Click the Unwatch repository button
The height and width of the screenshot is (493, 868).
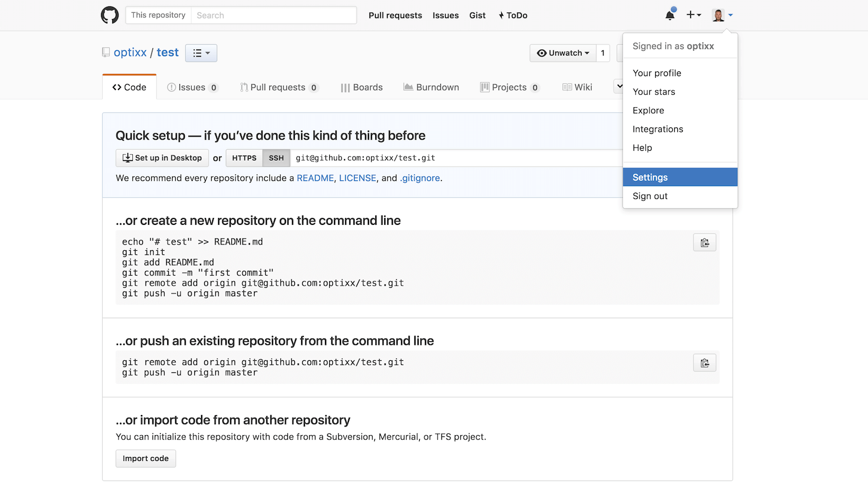pos(563,53)
